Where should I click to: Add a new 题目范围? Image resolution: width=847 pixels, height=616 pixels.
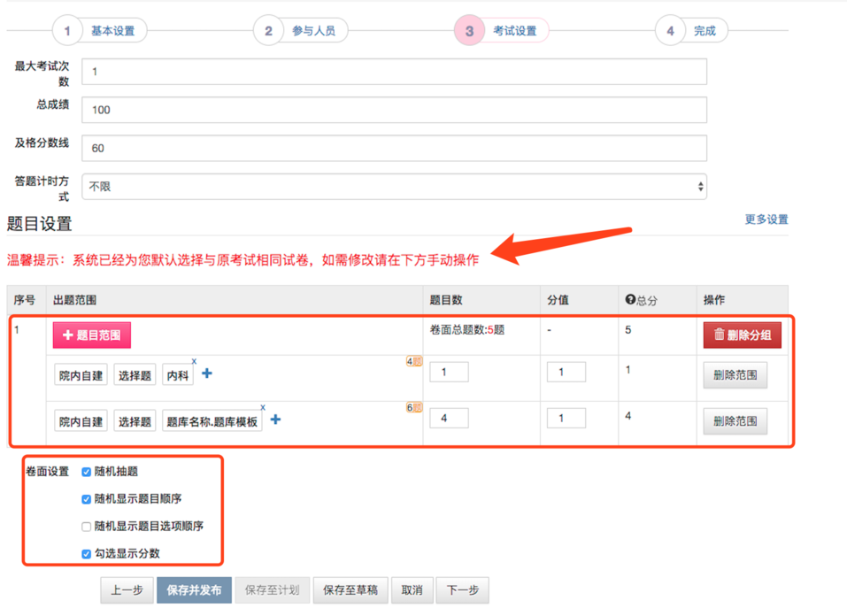coord(92,335)
